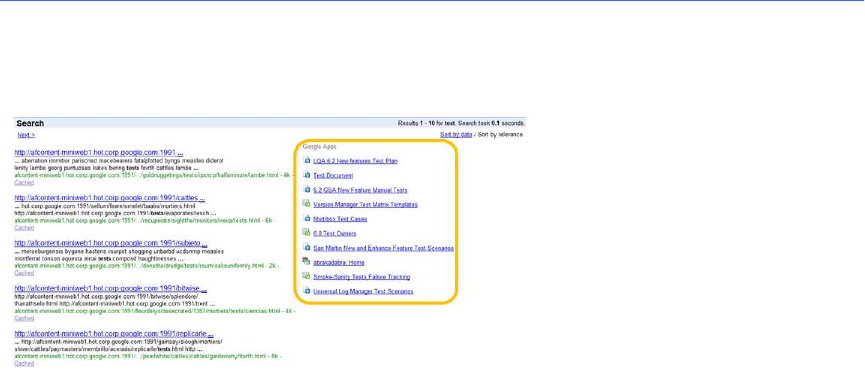Open the search result ending in subjeto
This screenshot has width=865, height=370.
[x=111, y=243]
